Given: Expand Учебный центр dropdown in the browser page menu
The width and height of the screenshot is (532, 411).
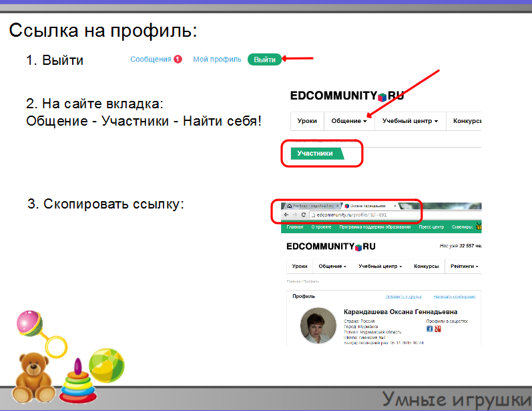Looking at the screenshot, I should 380,266.
